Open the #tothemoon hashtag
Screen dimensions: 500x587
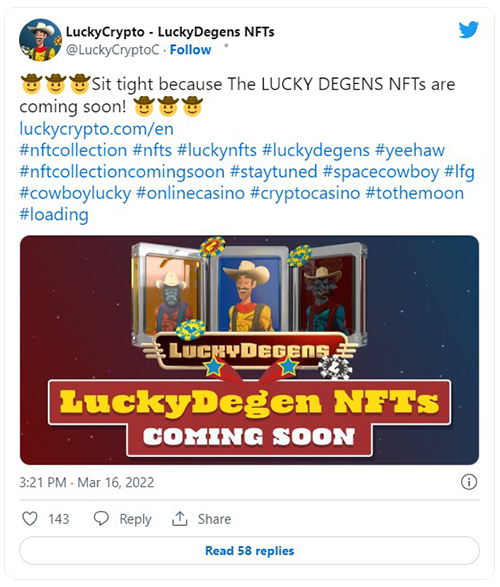pyautogui.click(x=415, y=194)
